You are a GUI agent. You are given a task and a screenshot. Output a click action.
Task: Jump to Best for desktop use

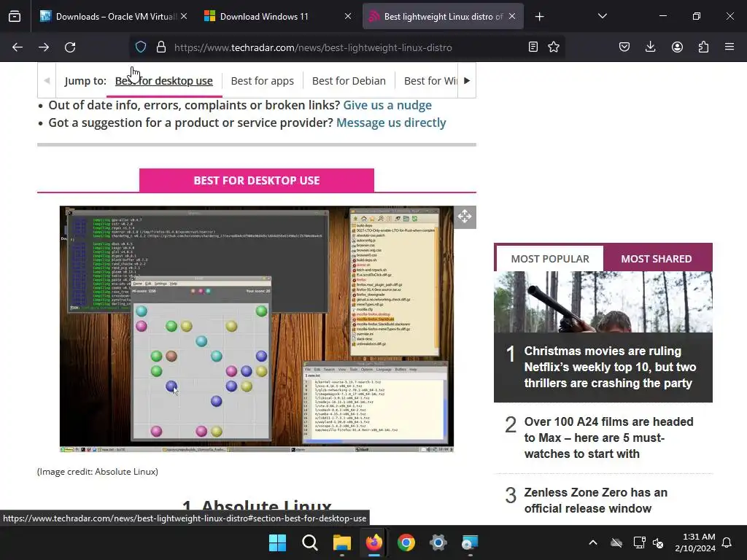[164, 81]
